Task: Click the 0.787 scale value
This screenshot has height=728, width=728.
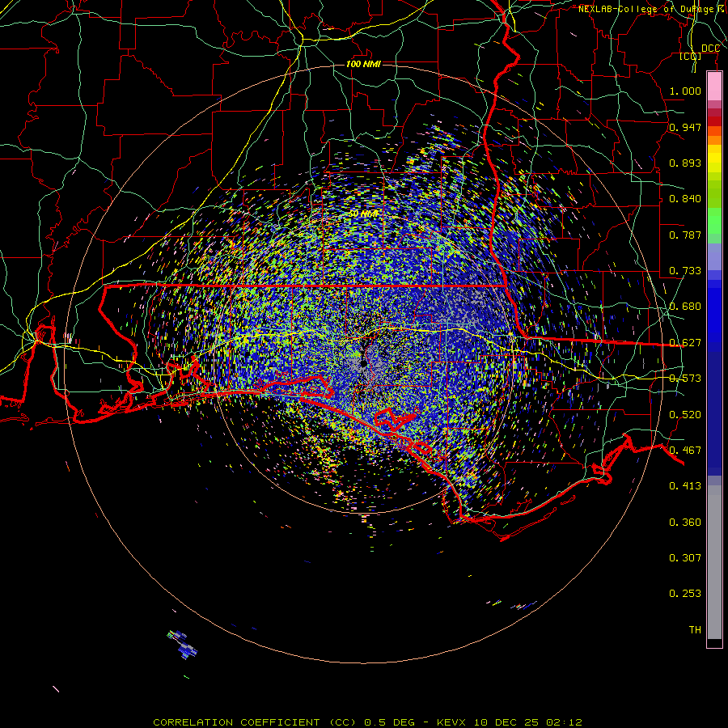Action: tap(685, 235)
